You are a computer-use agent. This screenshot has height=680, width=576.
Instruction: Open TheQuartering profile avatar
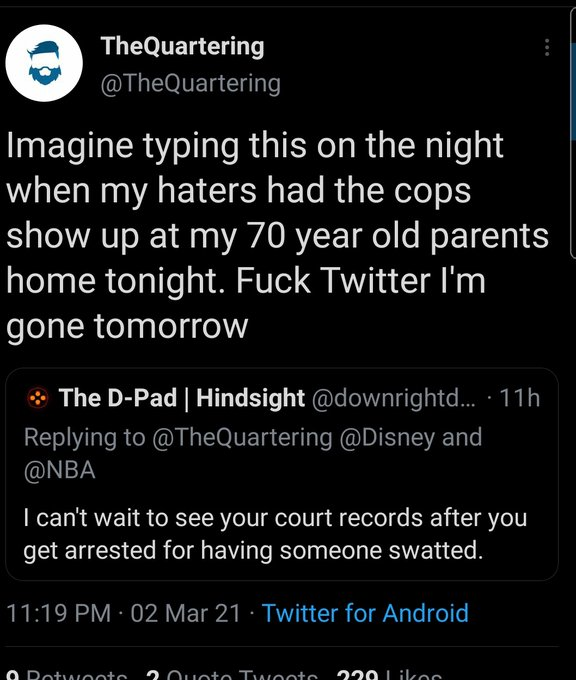(x=44, y=63)
